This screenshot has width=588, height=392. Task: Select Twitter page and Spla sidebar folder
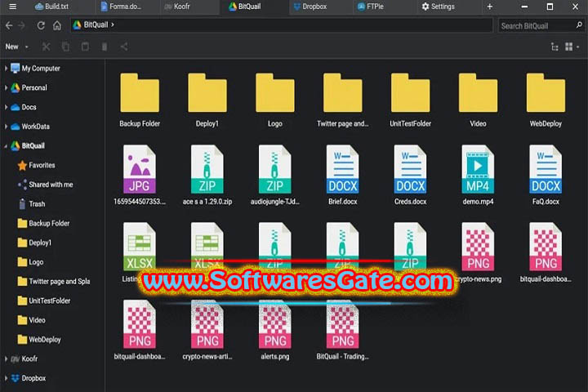click(x=54, y=281)
